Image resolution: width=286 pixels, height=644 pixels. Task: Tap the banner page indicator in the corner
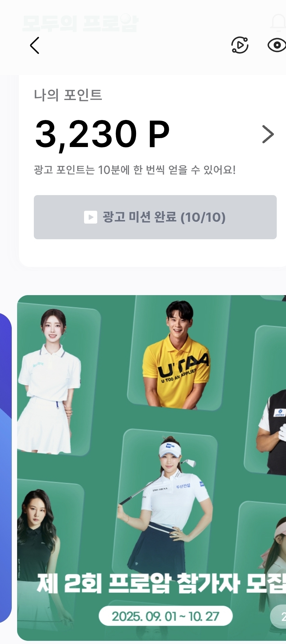click(279, 617)
